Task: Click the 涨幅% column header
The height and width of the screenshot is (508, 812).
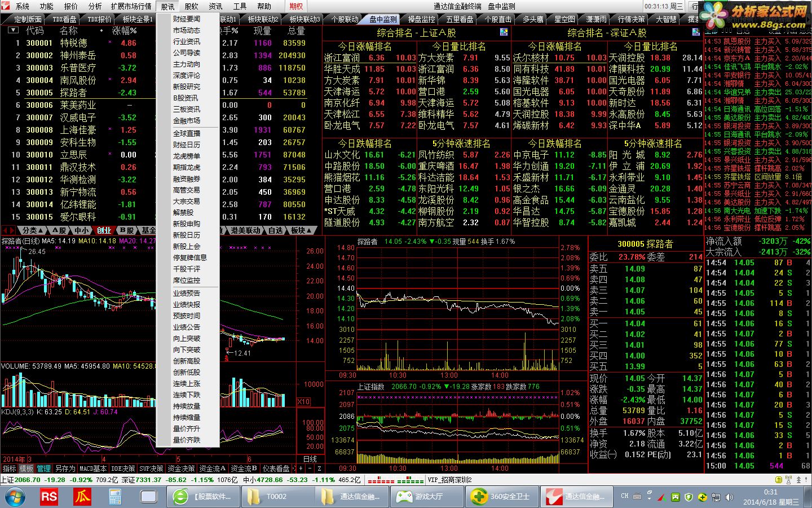Action: 124,30
